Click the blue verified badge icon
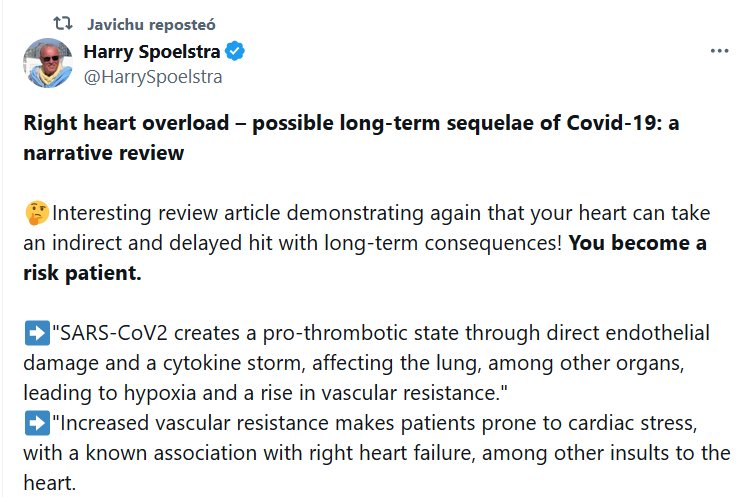 tap(235, 52)
